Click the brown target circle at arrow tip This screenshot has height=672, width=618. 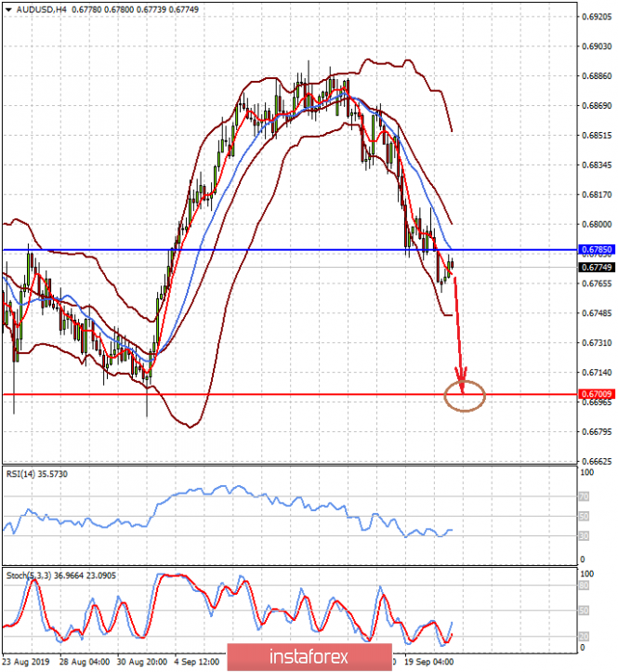(465, 397)
